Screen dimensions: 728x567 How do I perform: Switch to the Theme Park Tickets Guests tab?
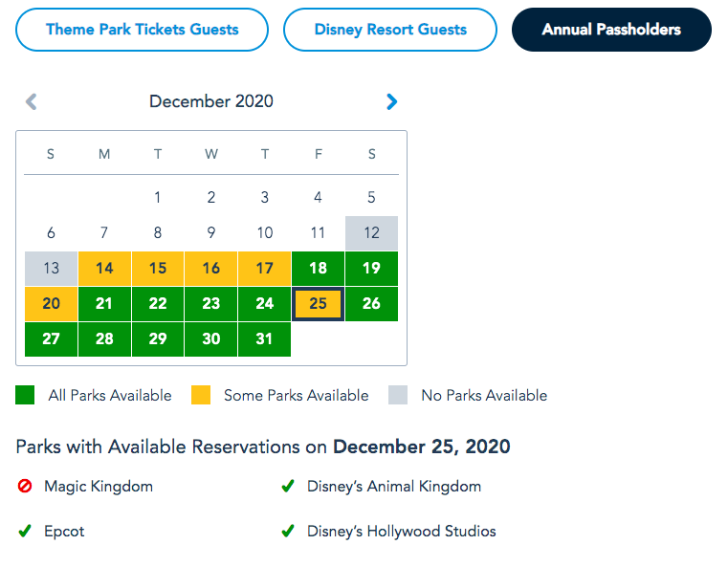pos(143,30)
